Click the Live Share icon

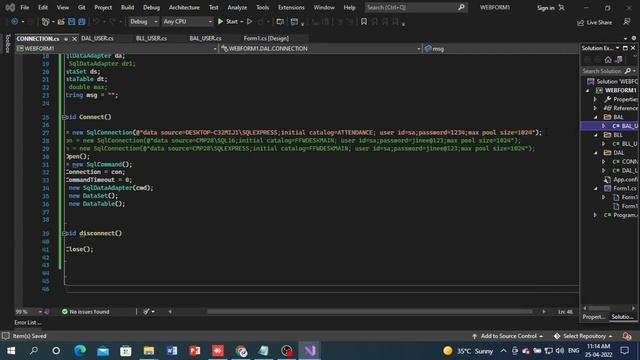[580, 23]
